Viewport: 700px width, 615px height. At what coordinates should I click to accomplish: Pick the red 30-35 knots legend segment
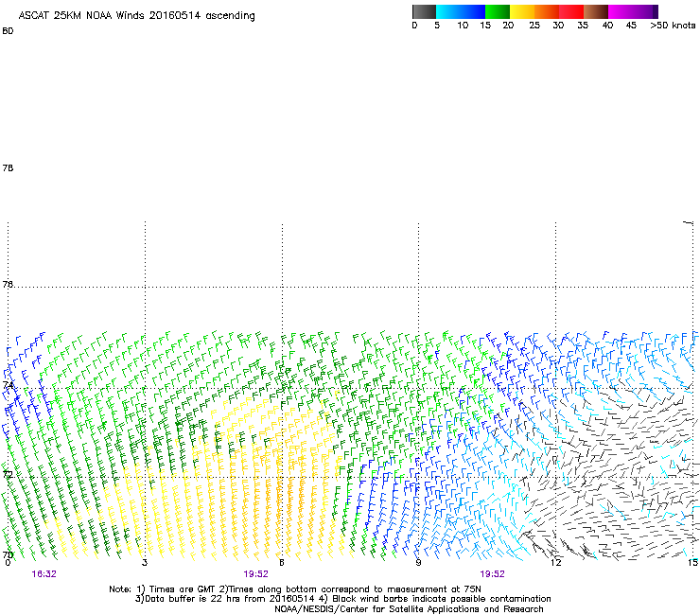[x=571, y=11]
